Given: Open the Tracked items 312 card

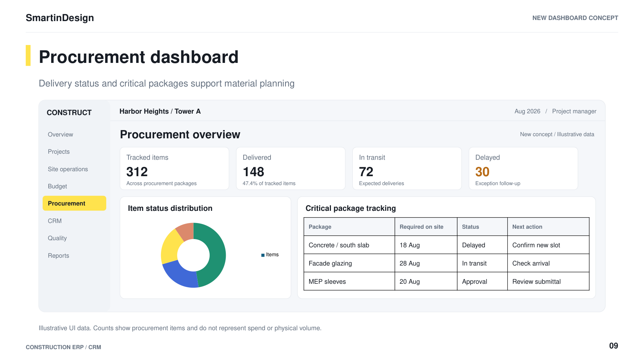Looking at the screenshot, I should (x=175, y=168).
